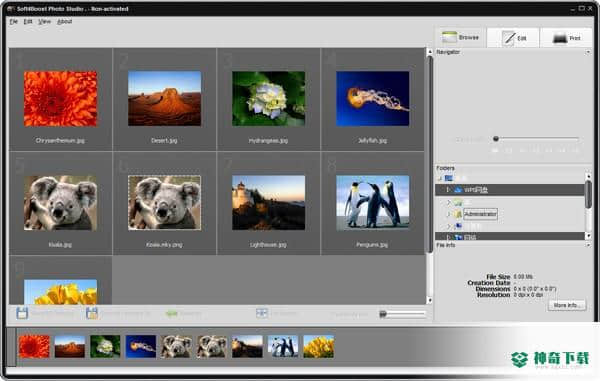Click the printer icon on the Print tab
Screen dimensions: 600x381
click(x=560, y=38)
